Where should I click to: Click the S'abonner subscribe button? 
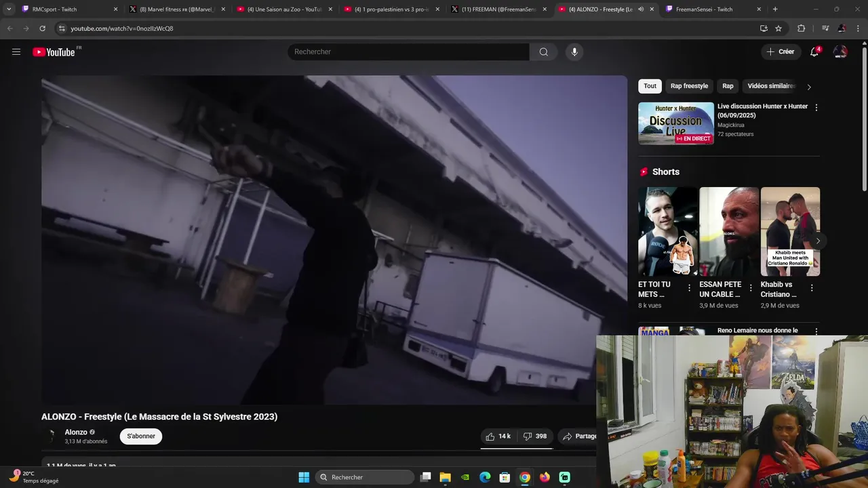[x=141, y=436]
